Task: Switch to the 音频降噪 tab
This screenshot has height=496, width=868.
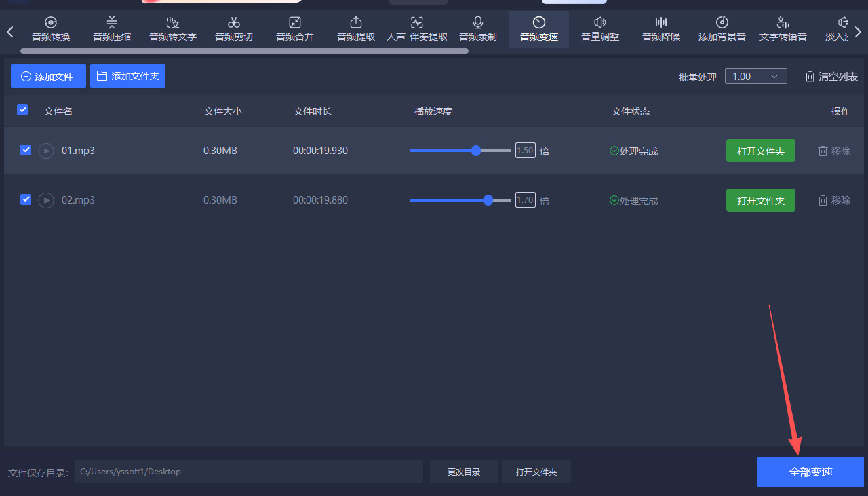Action: pyautogui.click(x=661, y=29)
